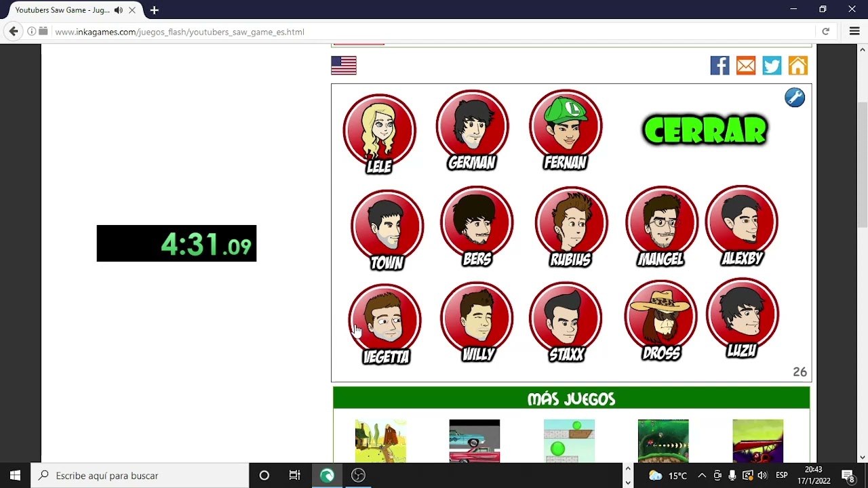Image resolution: width=868 pixels, height=488 pixels.
Task: Click the MÁS JUEGOS green banner
Action: pos(571,399)
